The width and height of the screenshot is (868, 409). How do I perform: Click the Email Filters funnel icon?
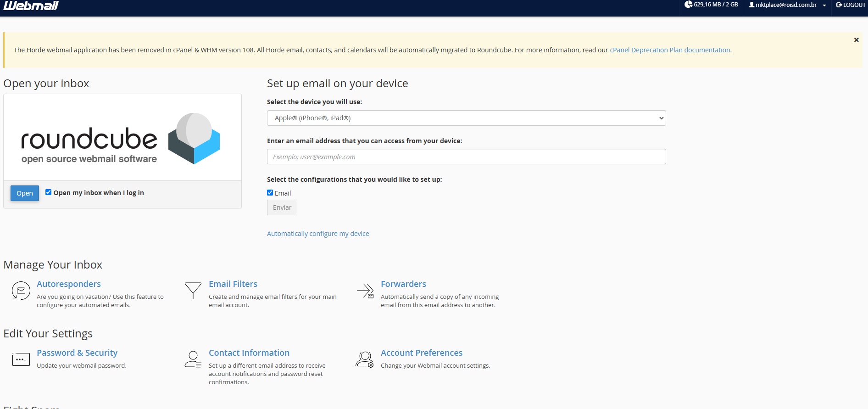[x=193, y=291]
